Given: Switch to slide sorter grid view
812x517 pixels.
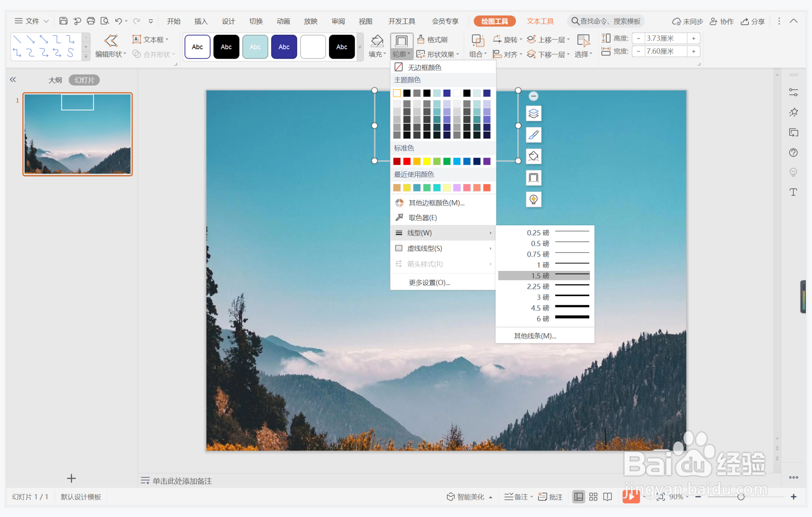Looking at the screenshot, I should 593,497.
